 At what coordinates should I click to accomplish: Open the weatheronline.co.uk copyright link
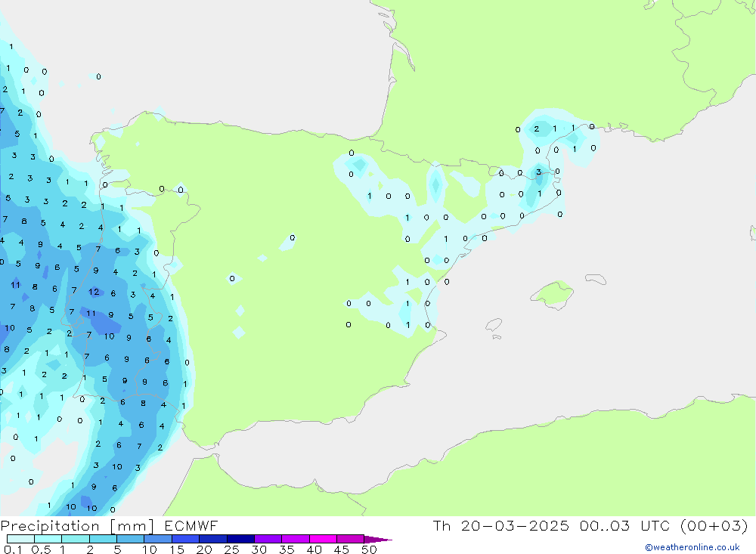(692, 547)
